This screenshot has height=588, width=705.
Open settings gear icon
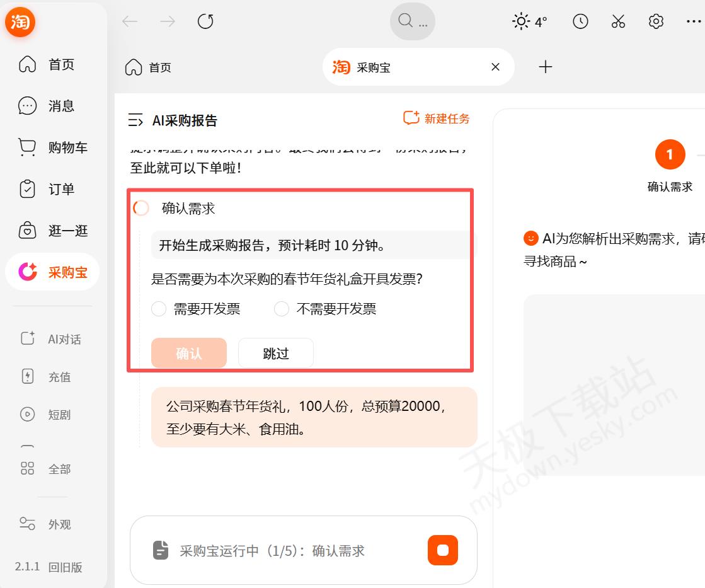coord(656,21)
